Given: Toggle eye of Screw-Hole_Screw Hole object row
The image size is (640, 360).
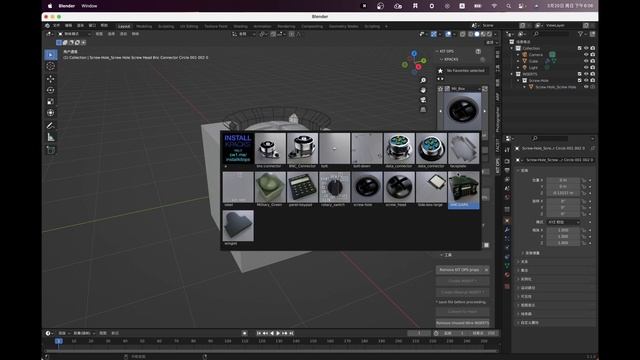Looking at the screenshot, I should point(586,87).
